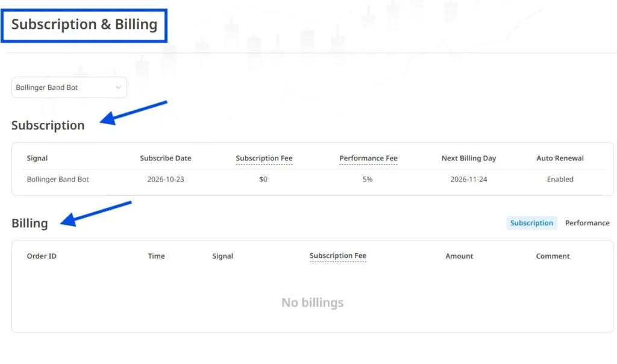Screen dimensions: 617x364
Task: Click the Auto Renewal column header
Action: tap(560, 158)
